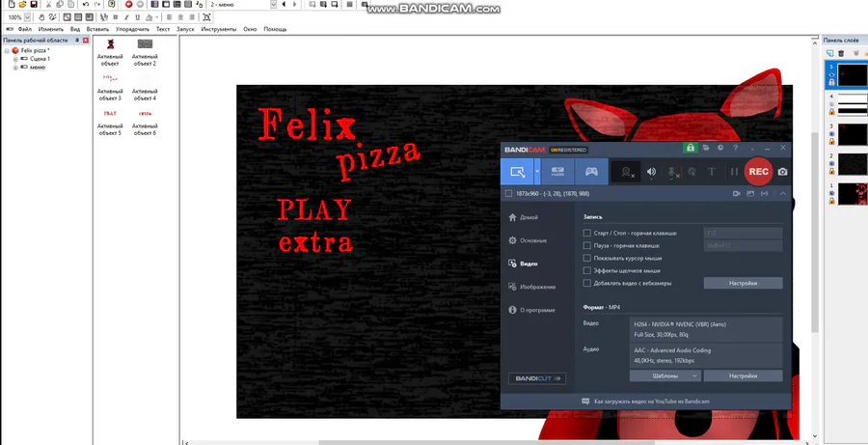This screenshot has width=868, height=445.
Task: Open the Инструменты menu
Action: [219, 29]
